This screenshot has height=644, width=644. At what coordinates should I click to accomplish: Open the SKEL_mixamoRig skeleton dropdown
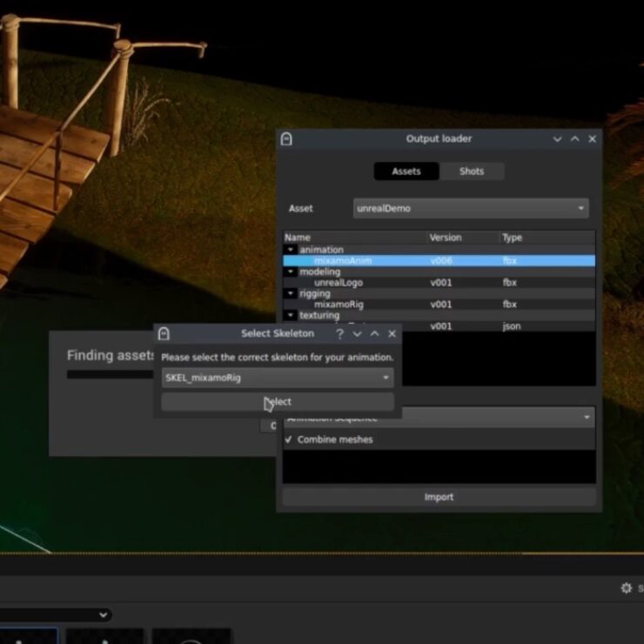pos(277,378)
